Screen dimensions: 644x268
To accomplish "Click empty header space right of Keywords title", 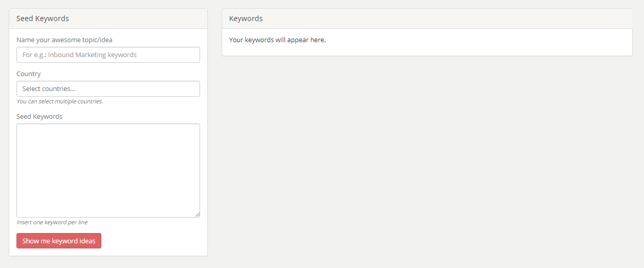I will pos(437,19).
